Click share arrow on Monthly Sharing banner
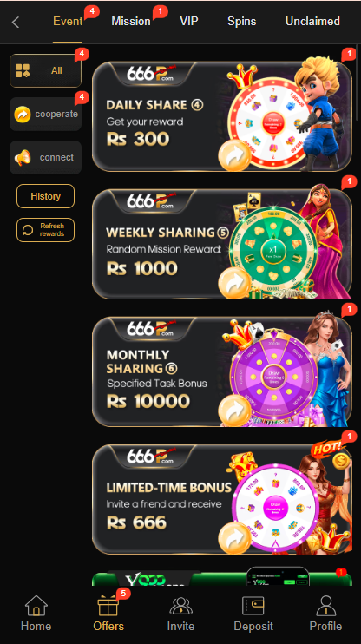Screen dimensions: 361x644 (234, 411)
